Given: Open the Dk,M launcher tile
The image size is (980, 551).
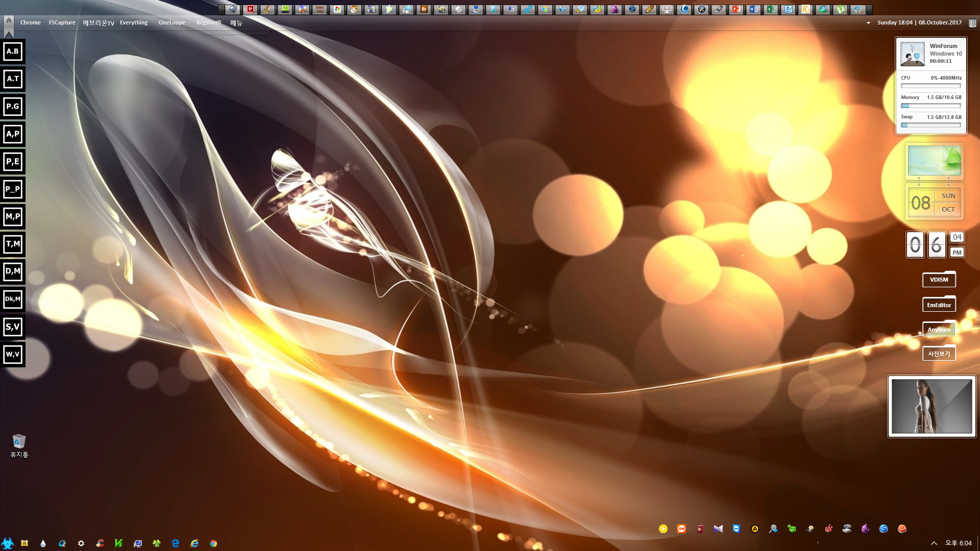Looking at the screenshot, I should 13,299.
